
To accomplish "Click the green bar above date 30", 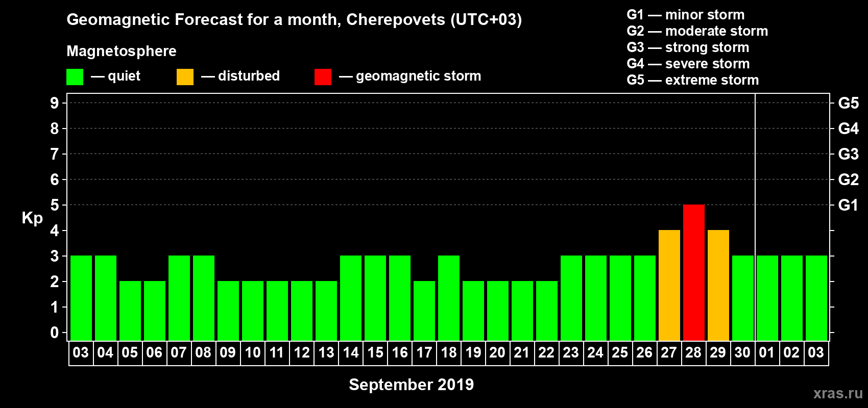I will click(x=743, y=298).
